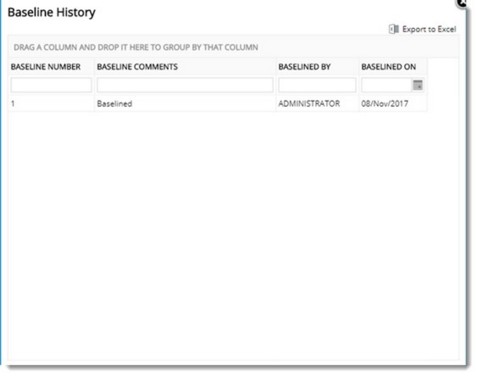Click blank header space right of Baselined On
The image size is (477, 376).
[443, 67]
